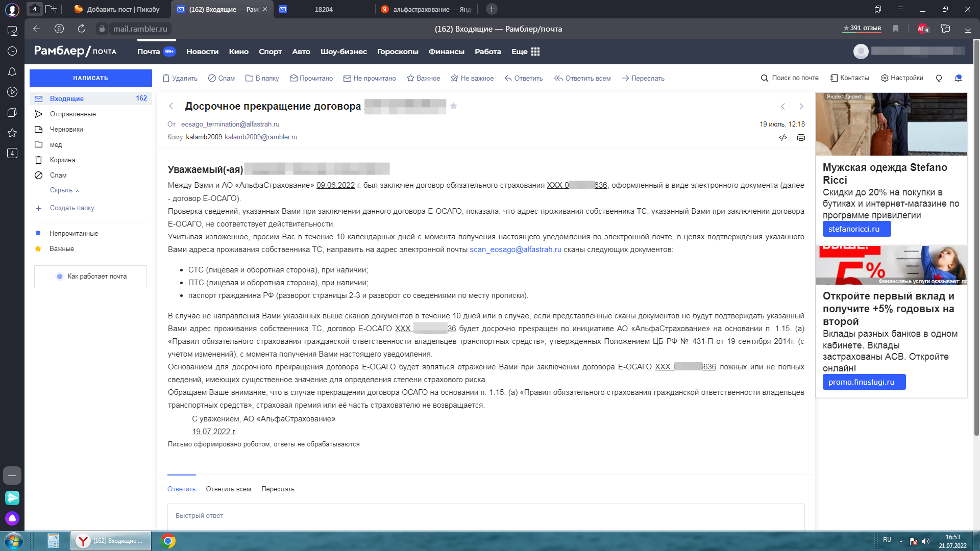
Task: Open the Rambler services grid icon
Action: point(535,52)
